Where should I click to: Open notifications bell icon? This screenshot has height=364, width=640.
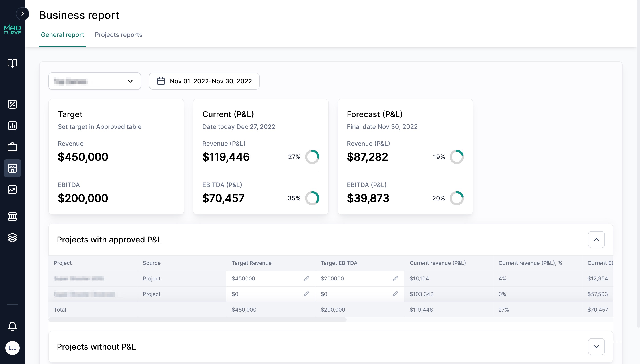(x=12, y=326)
